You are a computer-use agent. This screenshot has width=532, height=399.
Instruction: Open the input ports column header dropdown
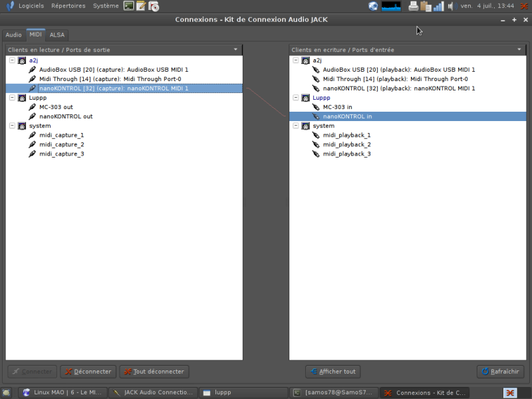519,49
